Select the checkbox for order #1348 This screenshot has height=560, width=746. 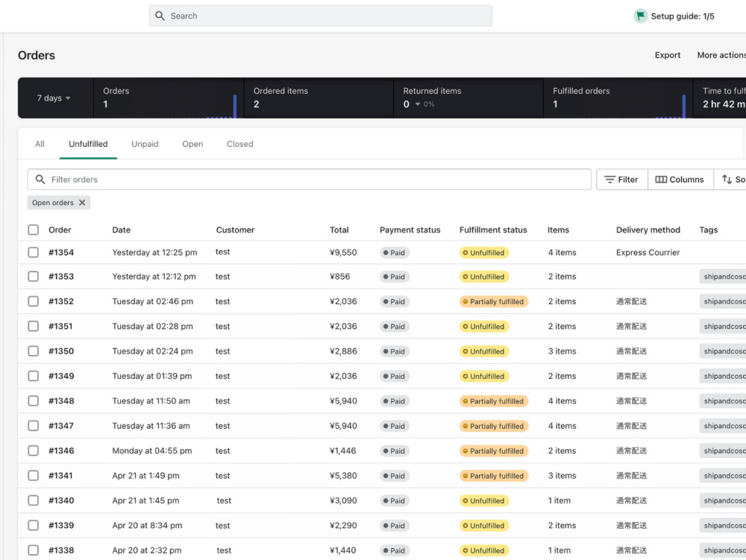pyautogui.click(x=34, y=401)
